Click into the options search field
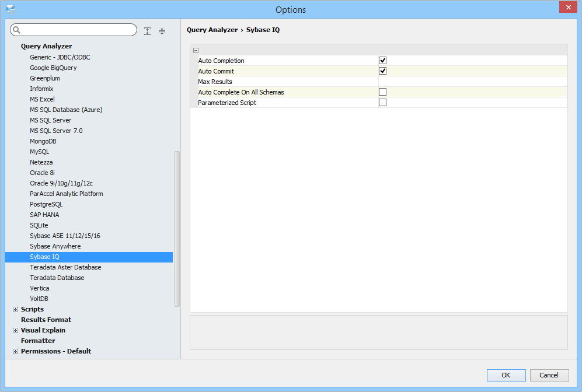The height and width of the screenshot is (392, 582). [x=74, y=30]
